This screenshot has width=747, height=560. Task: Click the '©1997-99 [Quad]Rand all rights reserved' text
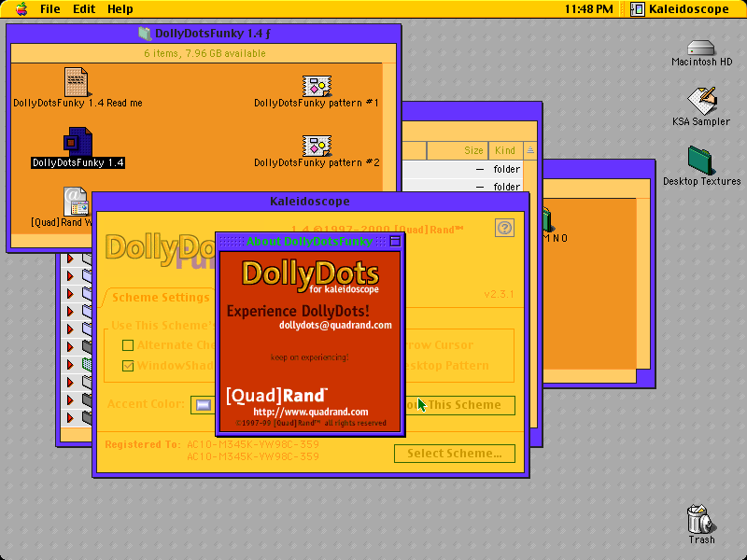(311, 423)
